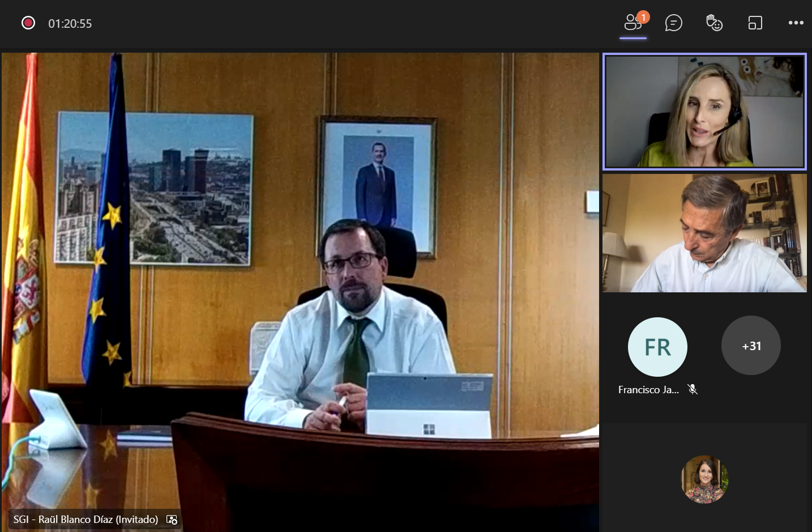Screen dimensions: 812x532
Task: Click the meeting timer 01:20:55
Action: pos(70,24)
